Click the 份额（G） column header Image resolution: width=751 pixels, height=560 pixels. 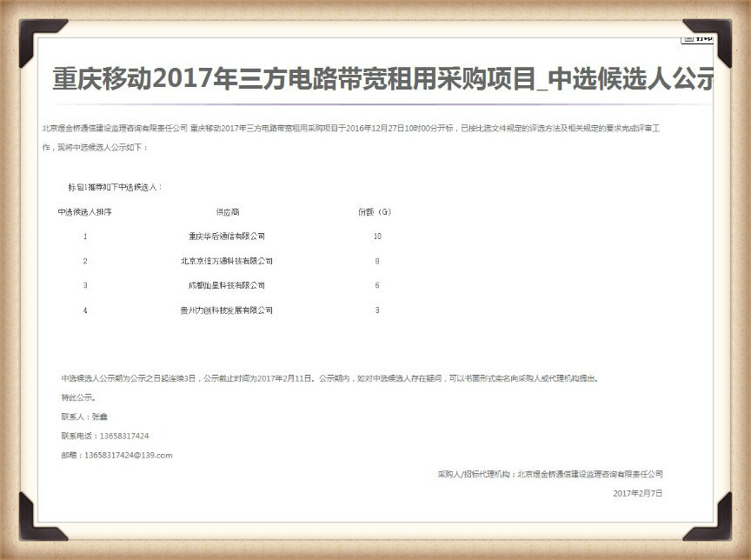pyautogui.click(x=375, y=211)
